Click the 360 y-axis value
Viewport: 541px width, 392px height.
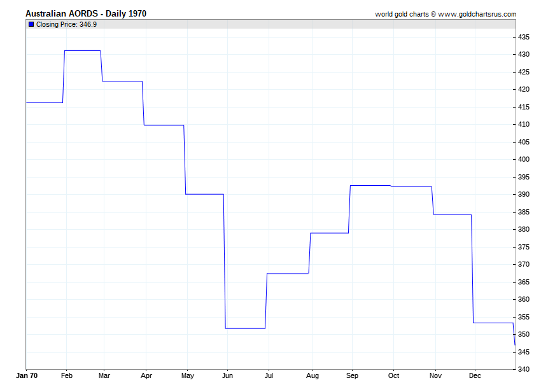coord(524,300)
